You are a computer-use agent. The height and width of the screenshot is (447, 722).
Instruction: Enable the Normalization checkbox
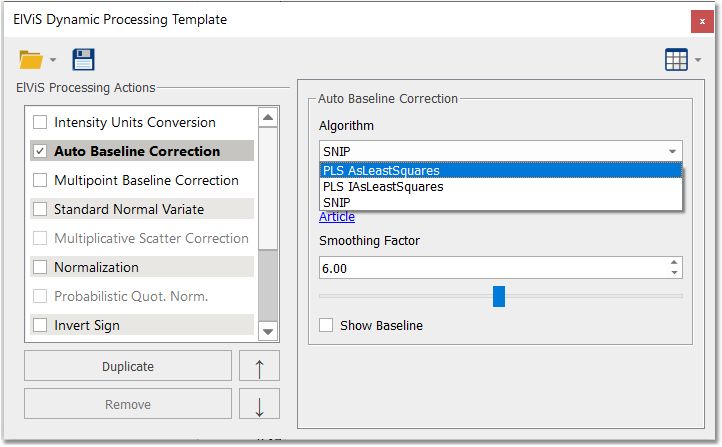(x=40, y=267)
